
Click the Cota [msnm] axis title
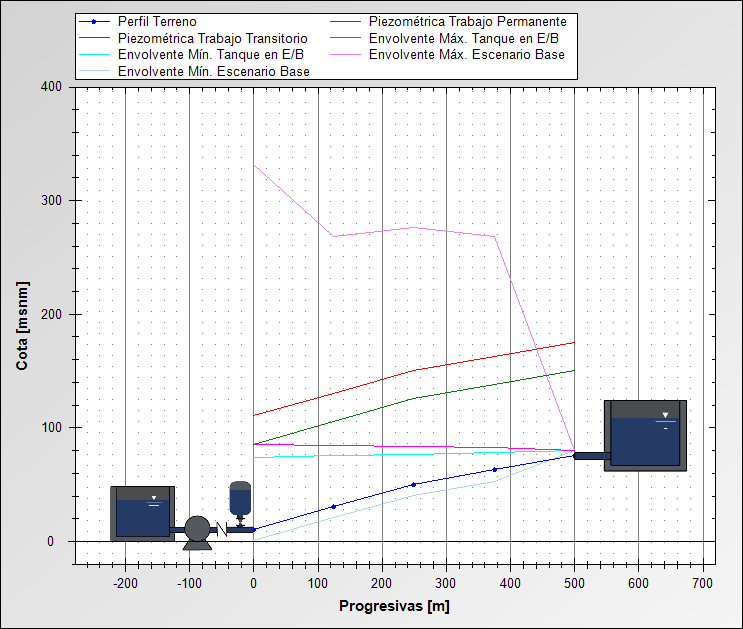22,326
